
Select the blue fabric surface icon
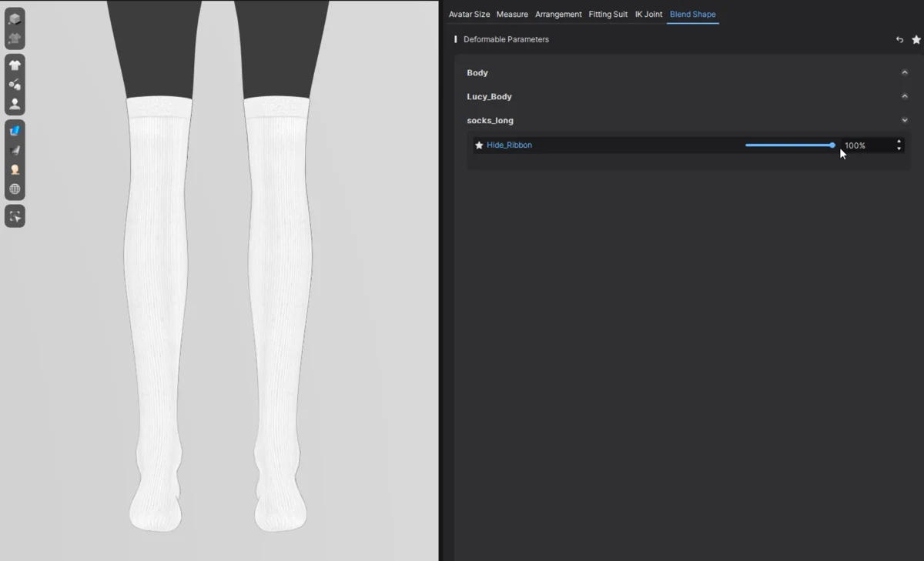[x=15, y=131]
